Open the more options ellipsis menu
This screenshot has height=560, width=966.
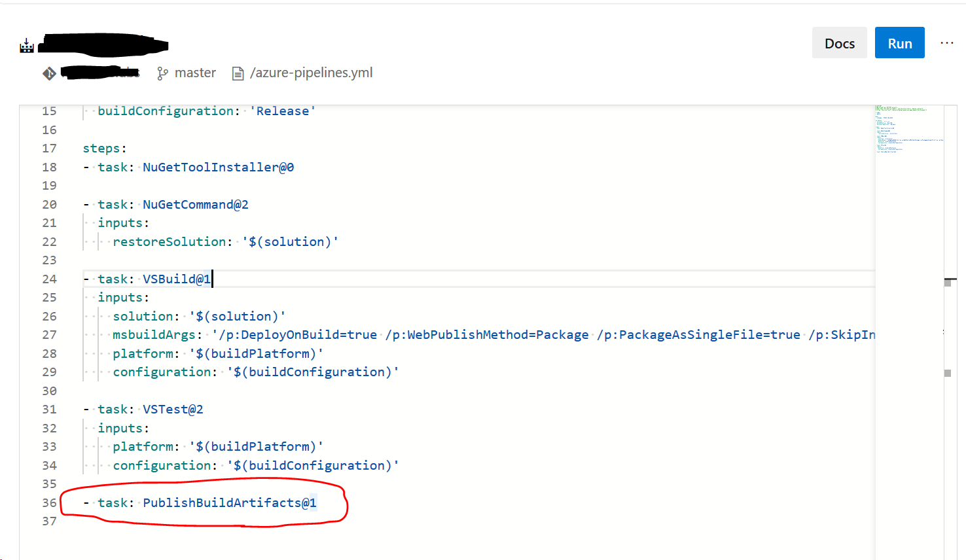pyautogui.click(x=946, y=43)
